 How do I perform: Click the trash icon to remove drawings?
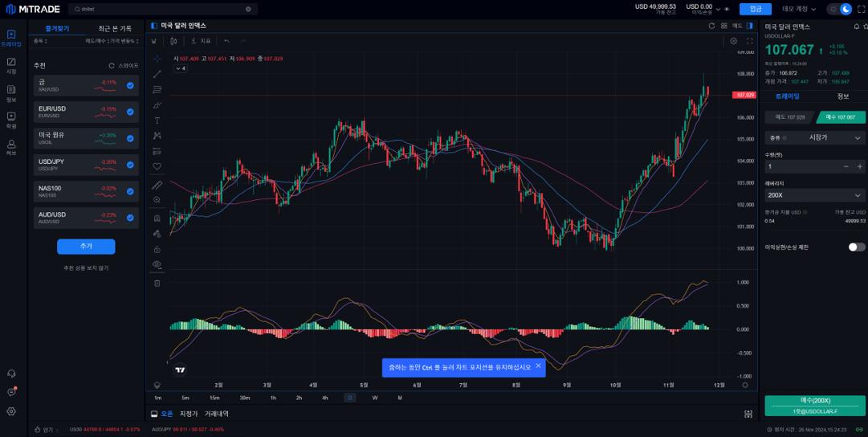tap(157, 283)
